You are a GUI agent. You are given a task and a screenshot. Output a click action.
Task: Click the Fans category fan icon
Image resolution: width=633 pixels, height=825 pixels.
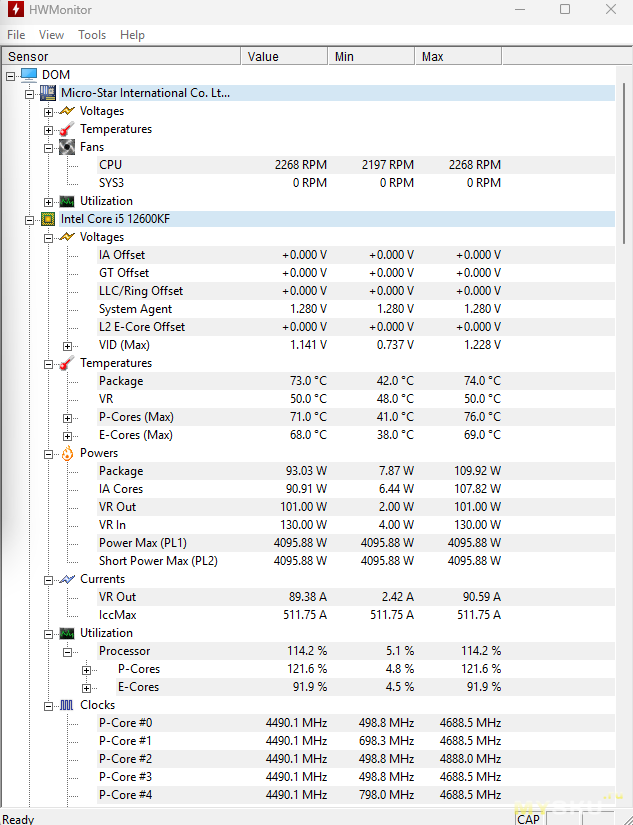pos(67,147)
